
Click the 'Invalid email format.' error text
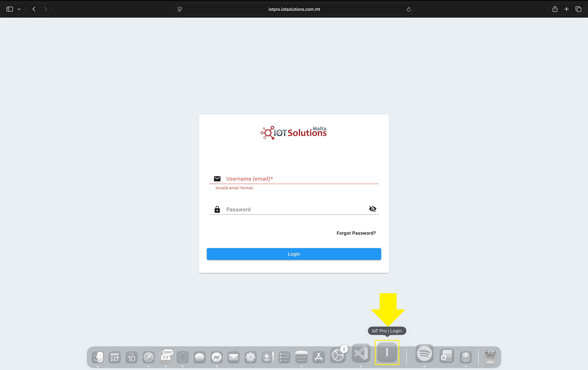click(235, 188)
